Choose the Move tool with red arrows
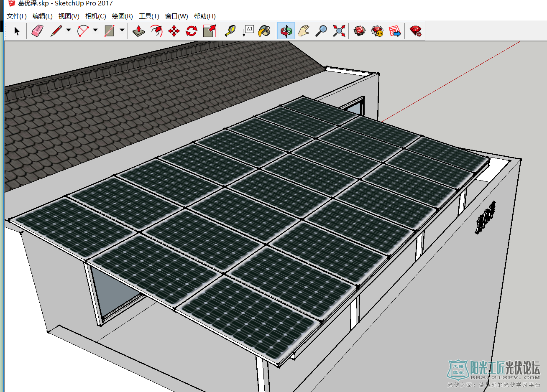547x392 pixels. 174,31
